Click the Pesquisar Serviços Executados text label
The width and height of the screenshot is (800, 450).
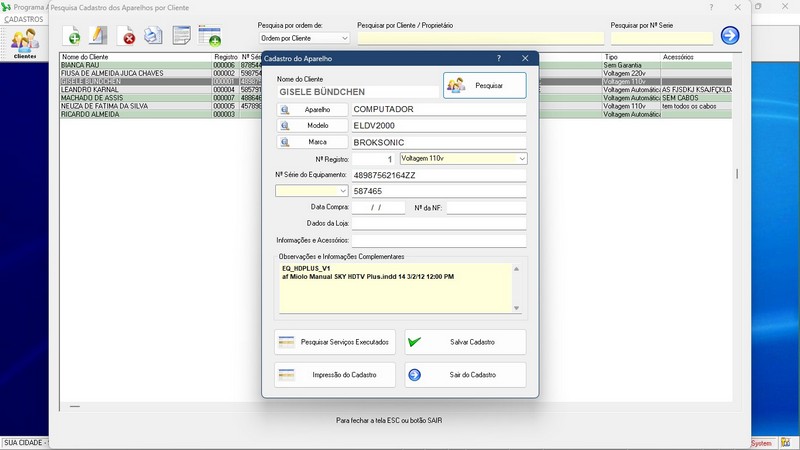click(x=345, y=342)
